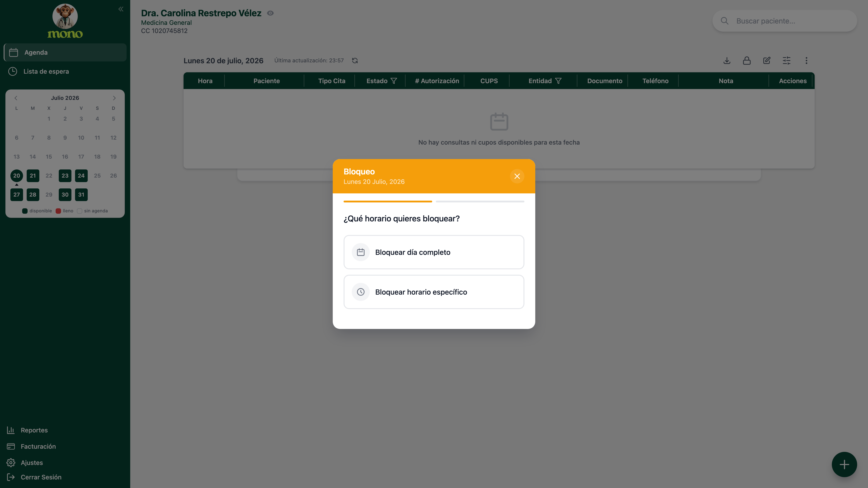Select July 23 in mini calendar
The height and width of the screenshot is (488, 868).
pyautogui.click(x=65, y=176)
